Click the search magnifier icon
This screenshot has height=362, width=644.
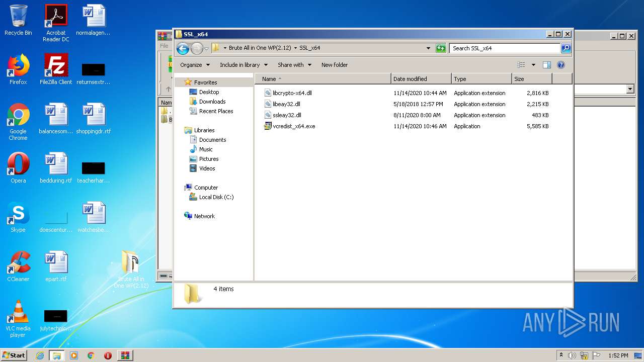pos(566,48)
